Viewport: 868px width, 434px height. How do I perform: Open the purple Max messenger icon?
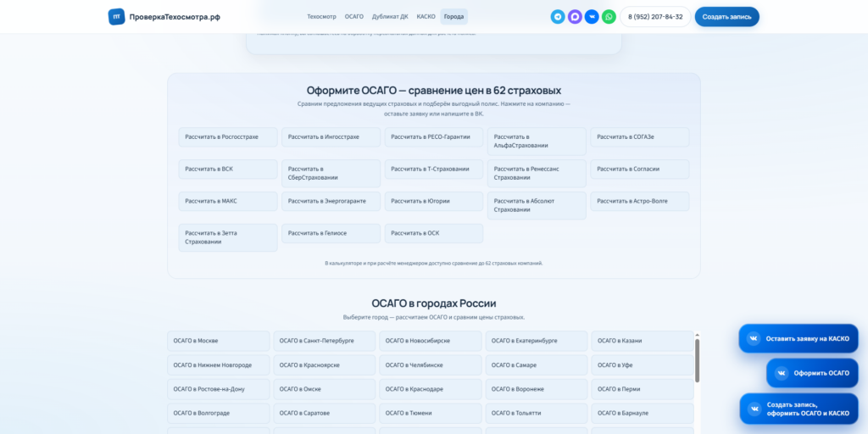(576, 17)
